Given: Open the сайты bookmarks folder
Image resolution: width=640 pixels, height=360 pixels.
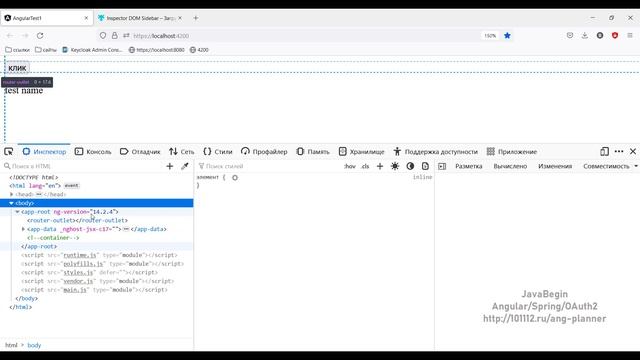Looking at the screenshot, I should (46, 50).
